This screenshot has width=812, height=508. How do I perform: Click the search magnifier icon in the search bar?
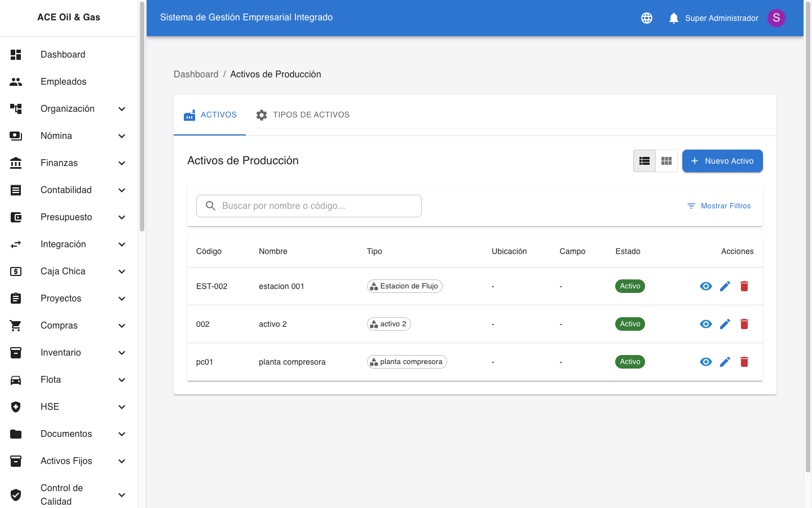(210, 205)
